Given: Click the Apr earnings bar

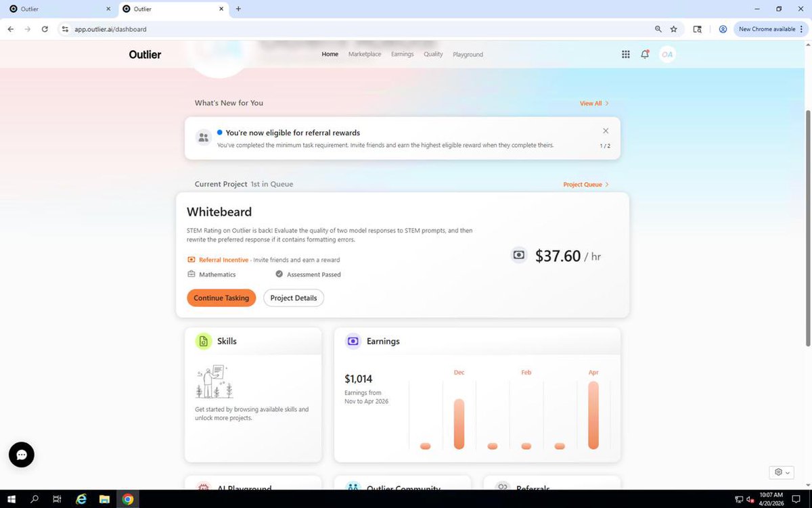Looking at the screenshot, I should 593,415.
